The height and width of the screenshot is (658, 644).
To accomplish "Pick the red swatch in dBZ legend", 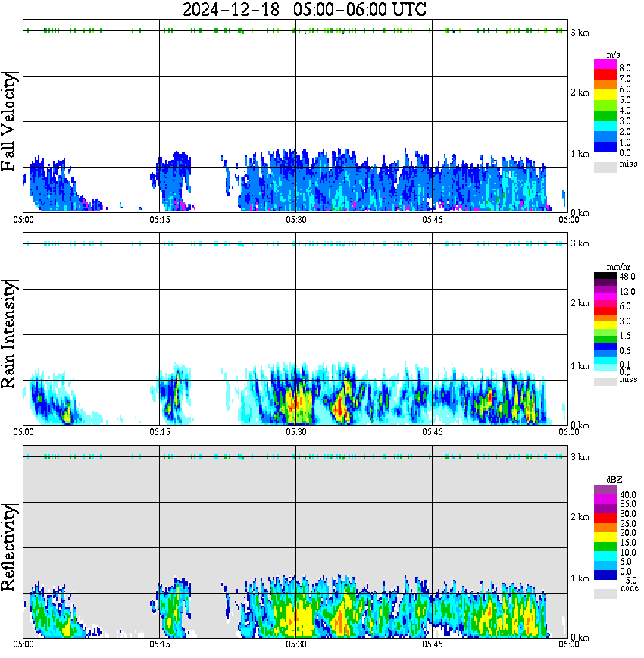I will (605, 519).
